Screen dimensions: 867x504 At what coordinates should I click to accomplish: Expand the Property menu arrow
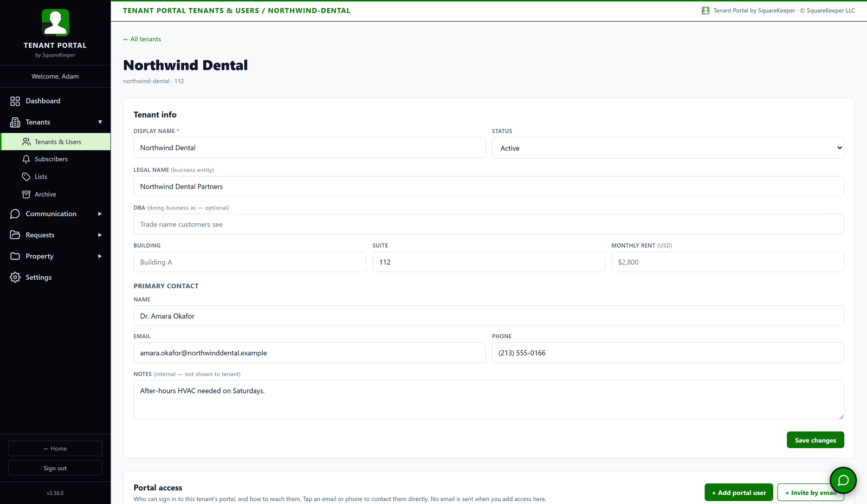[100, 256]
